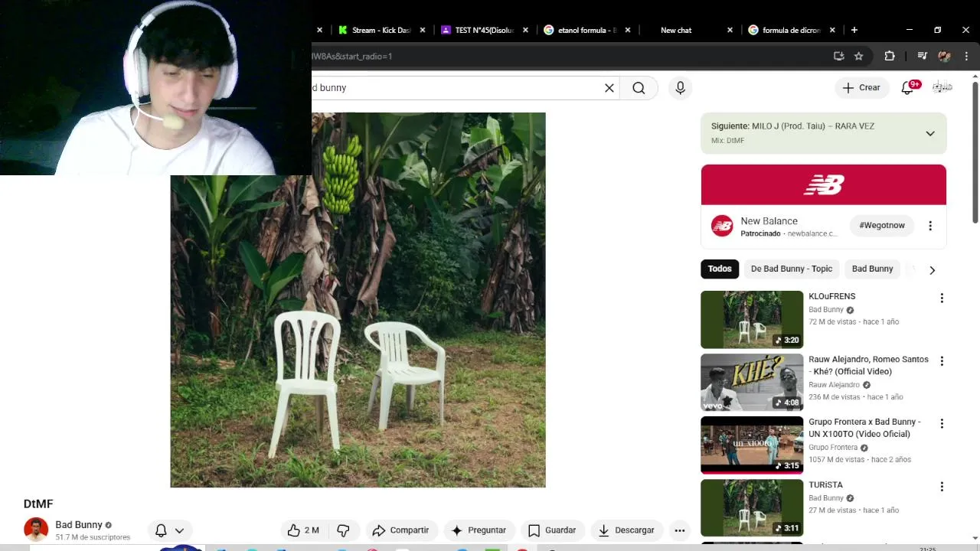
Task: Open the Chrome profile avatar
Action: 944,56
